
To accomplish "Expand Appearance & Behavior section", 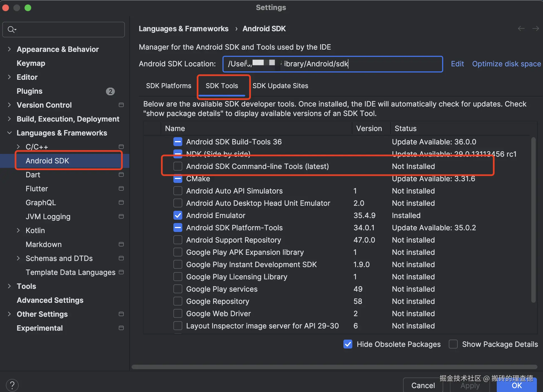I will tap(9, 49).
